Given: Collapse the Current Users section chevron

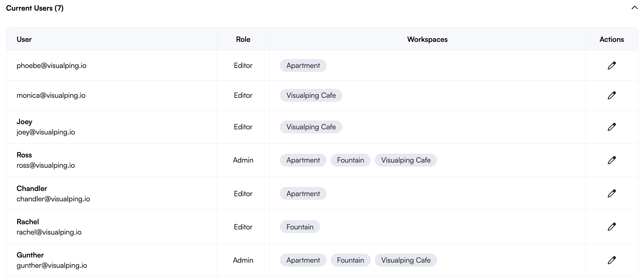Looking at the screenshot, I should coord(635,8).
